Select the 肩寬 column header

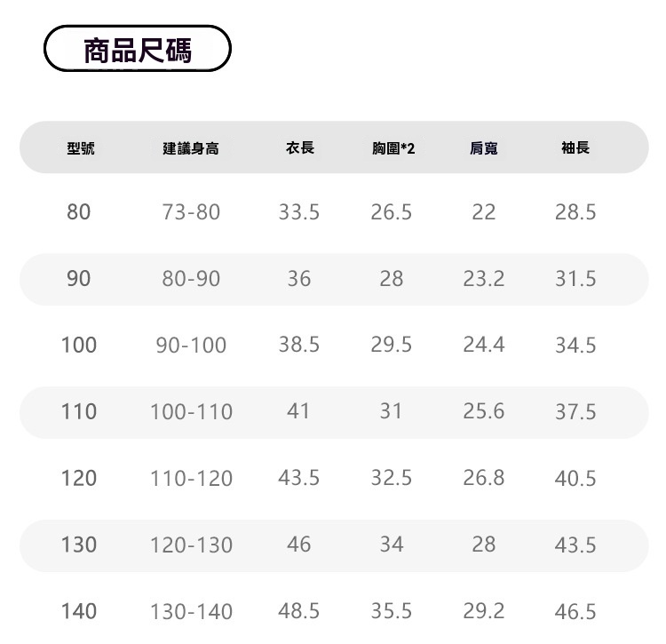[483, 148]
